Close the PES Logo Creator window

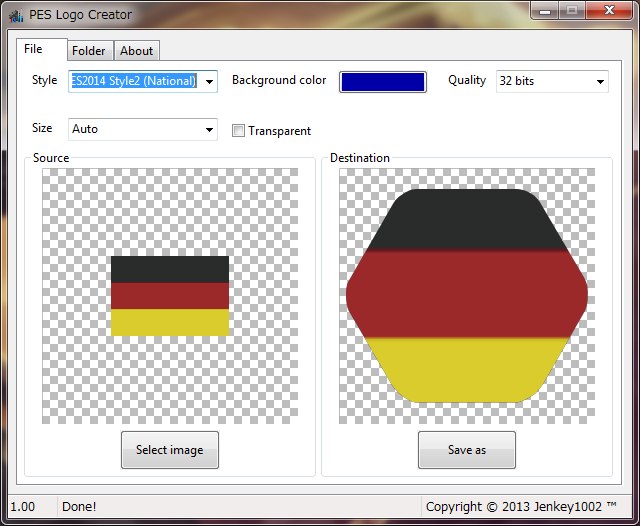tap(609, 11)
